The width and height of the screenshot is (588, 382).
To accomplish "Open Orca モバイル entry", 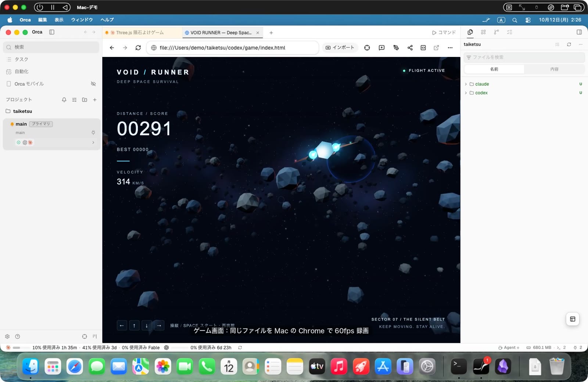I will 29,84.
